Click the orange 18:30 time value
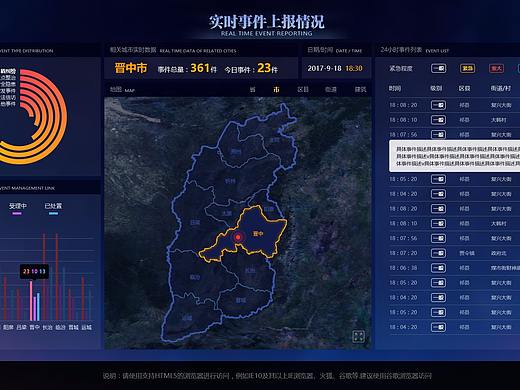 (354, 68)
